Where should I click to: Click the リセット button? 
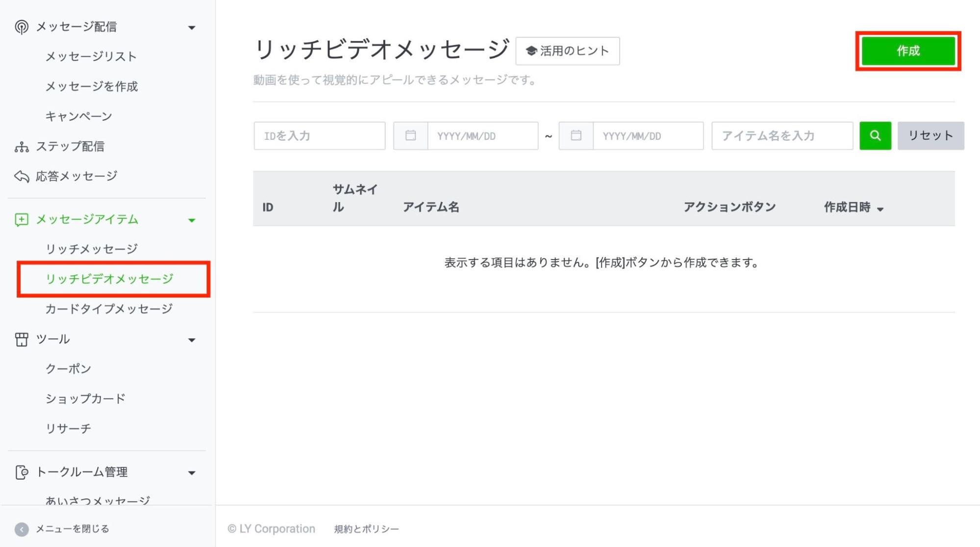point(930,136)
